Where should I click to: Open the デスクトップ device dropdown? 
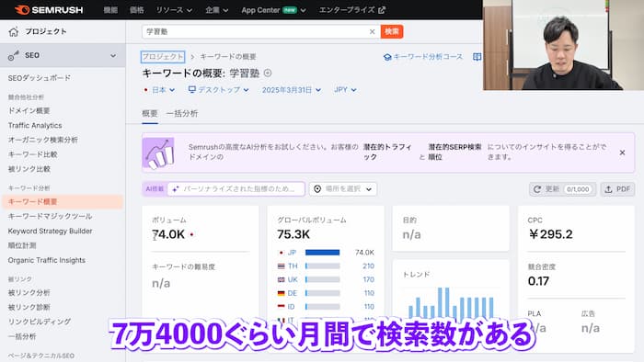pyautogui.click(x=219, y=90)
